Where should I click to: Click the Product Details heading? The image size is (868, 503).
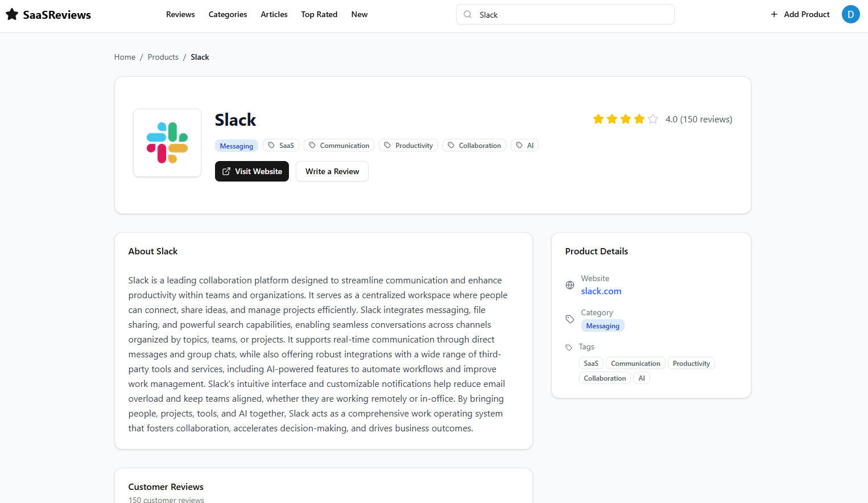point(597,251)
